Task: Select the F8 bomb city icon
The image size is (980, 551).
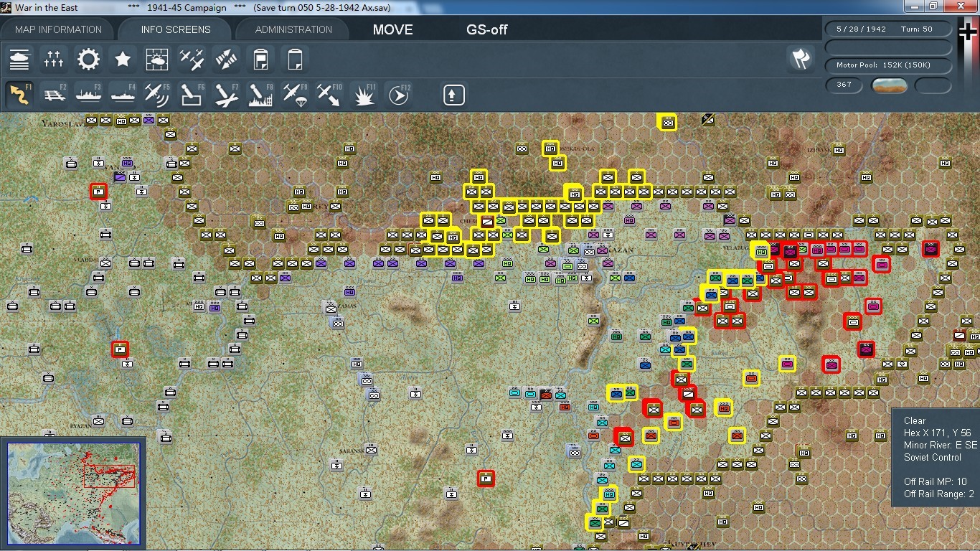Action: pos(260,95)
